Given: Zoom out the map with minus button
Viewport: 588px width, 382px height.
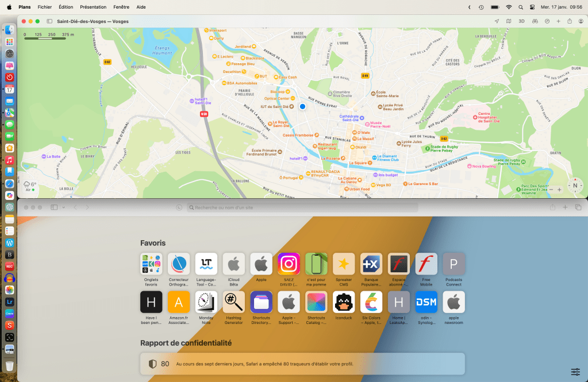Looking at the screenshot, I should (x=551, y=189).
